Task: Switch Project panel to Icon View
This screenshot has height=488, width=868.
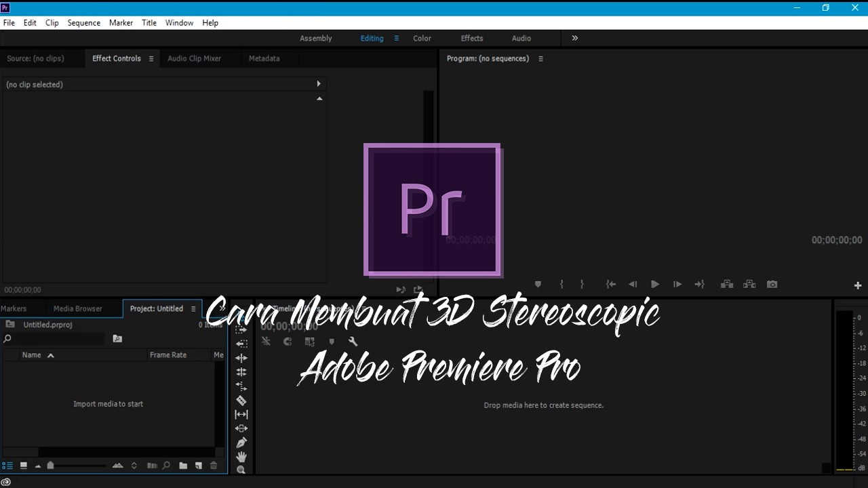Action: tap(24, 466)
